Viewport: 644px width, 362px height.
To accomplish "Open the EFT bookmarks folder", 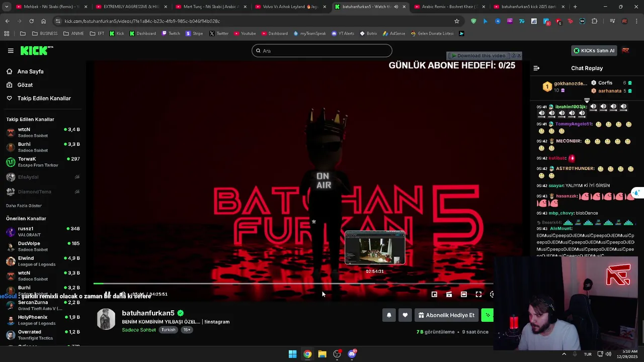I will (97, 34).
